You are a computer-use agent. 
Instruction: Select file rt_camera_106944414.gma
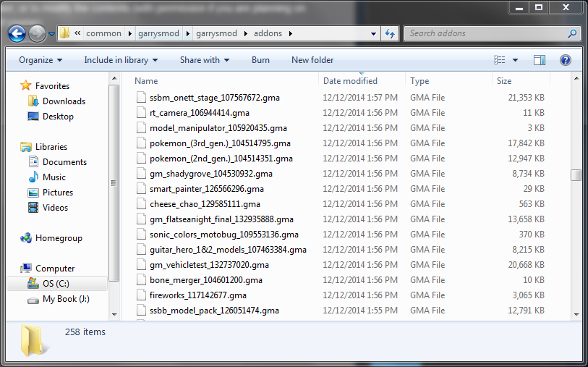(x=199, y=113)
